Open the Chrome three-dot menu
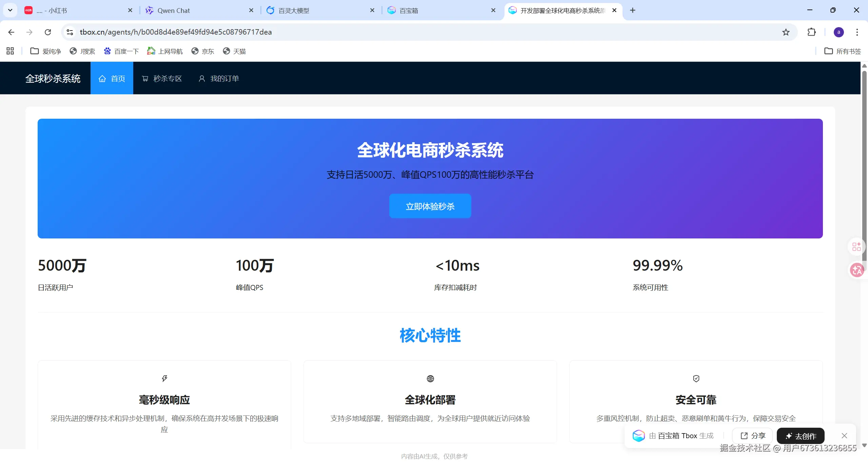 [857, 32]
